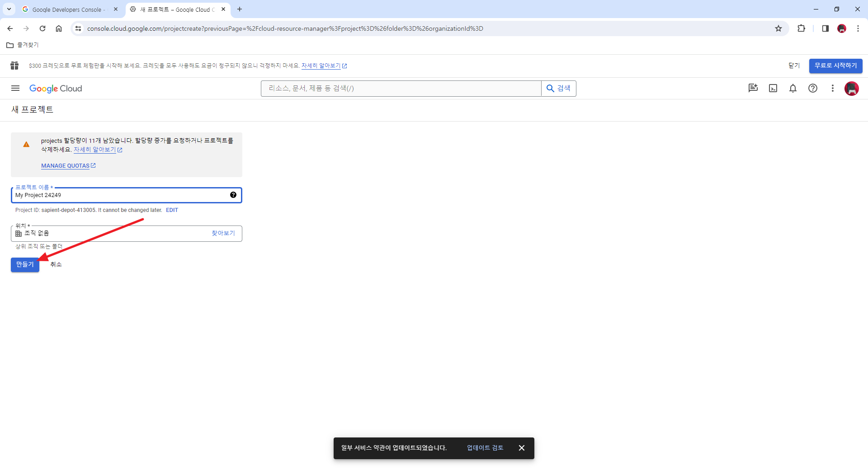This screenshot has width=868, height=470.
Task: Open the release notes icon
Action: [x=753, y=88]
